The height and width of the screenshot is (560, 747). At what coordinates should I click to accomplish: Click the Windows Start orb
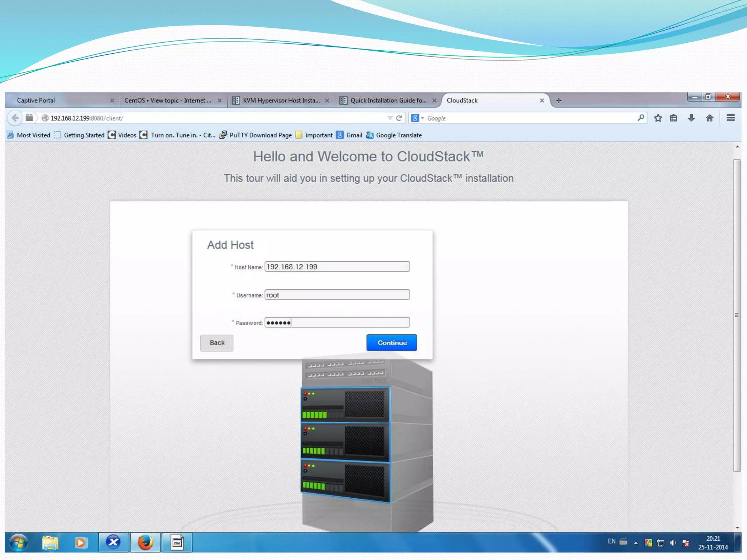[x=18, y=542]
